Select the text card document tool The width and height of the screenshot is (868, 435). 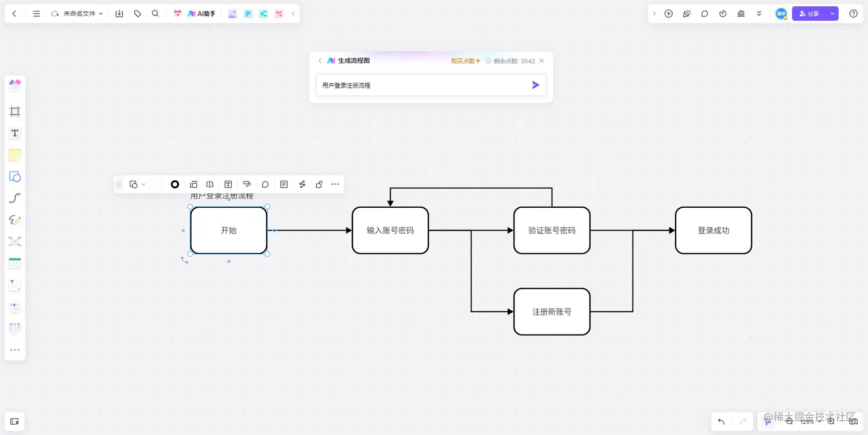point(15,285)
